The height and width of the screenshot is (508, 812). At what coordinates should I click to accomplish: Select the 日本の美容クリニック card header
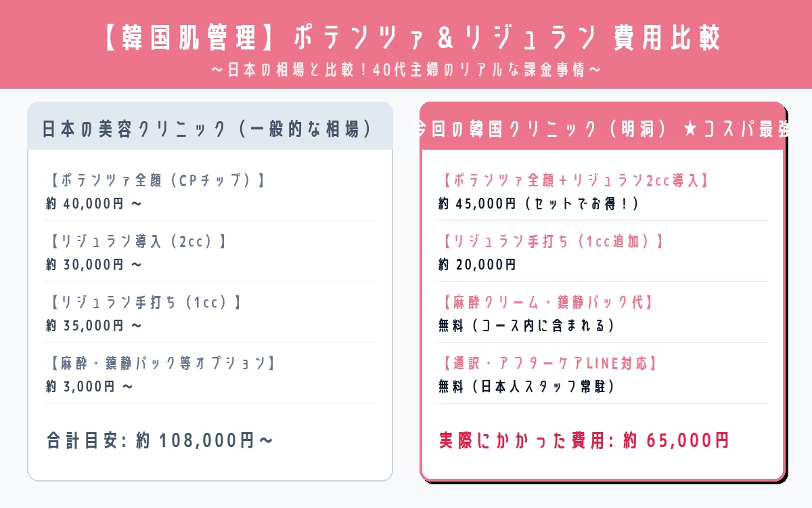point(210,129)
